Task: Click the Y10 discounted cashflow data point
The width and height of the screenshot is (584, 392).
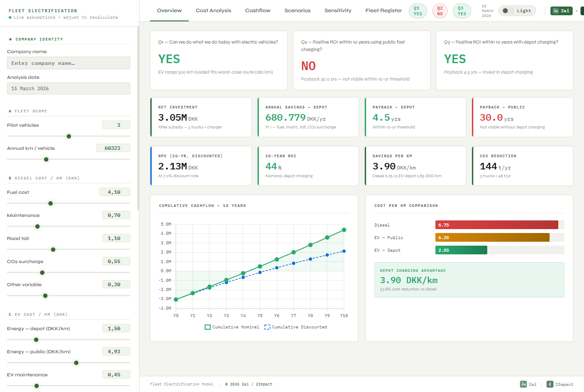Action: click(x=344, y=251)
